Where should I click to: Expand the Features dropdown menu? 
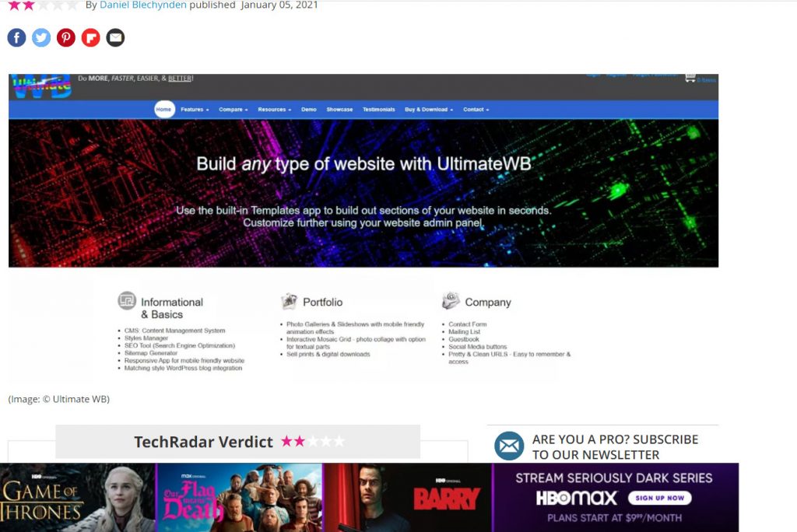(x=195, y=110)
